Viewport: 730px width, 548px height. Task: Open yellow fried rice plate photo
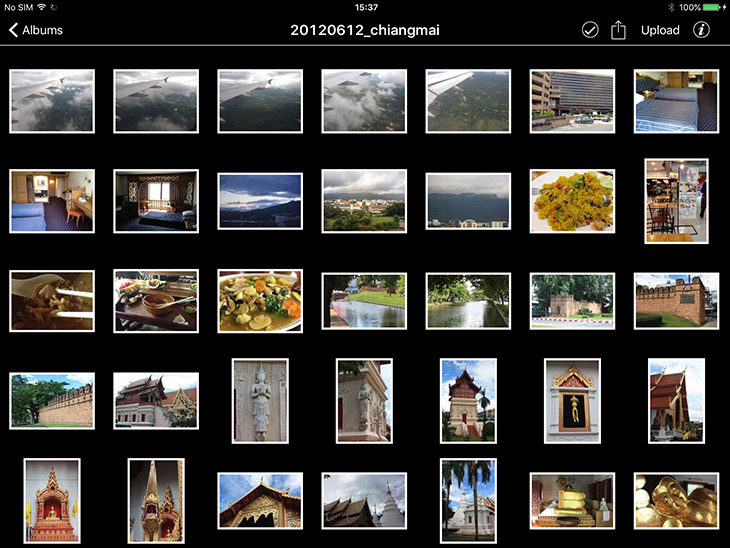[x=572, y=201]
